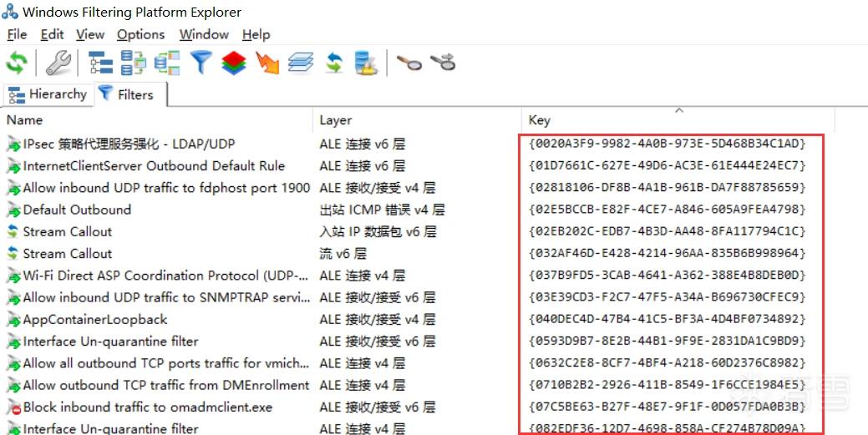Open the Options menu
Viewport: 868px width, 435px height.
(140, 34)
